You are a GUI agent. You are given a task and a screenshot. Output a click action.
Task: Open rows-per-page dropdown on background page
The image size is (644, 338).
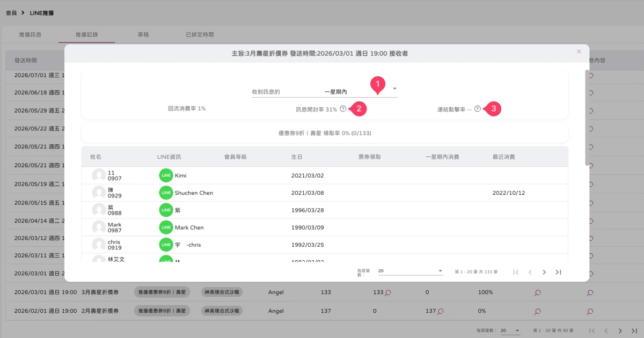click(x=510, y=330)
